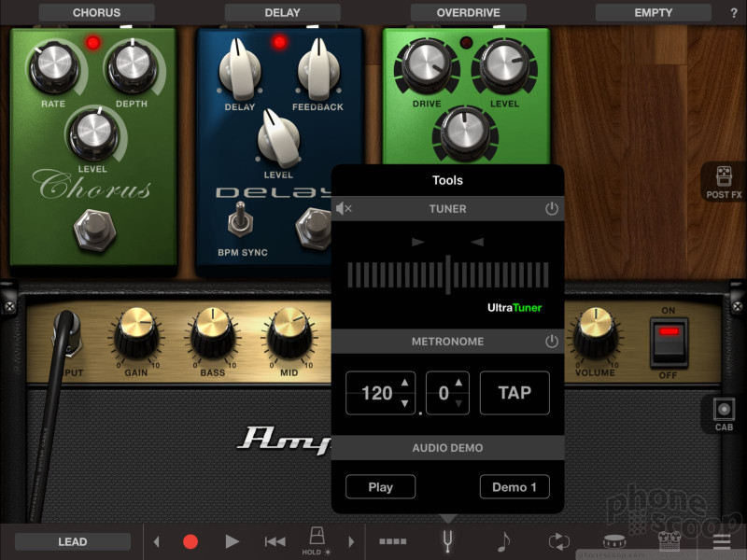Image resolution: width=747 pixels, height=560 pixels.
Task: Tap the metronome HOLD icon
Action: click(317, 541)
